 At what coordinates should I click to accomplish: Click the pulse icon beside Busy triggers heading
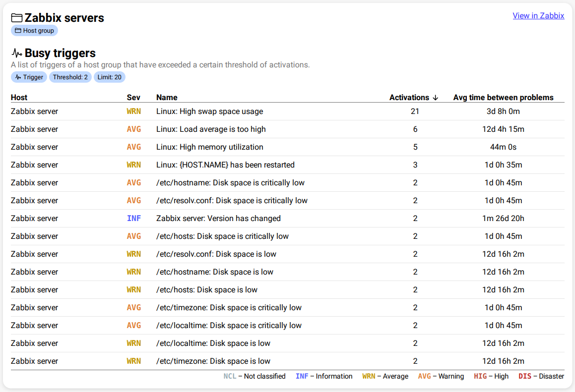click(x=17, y=53)
